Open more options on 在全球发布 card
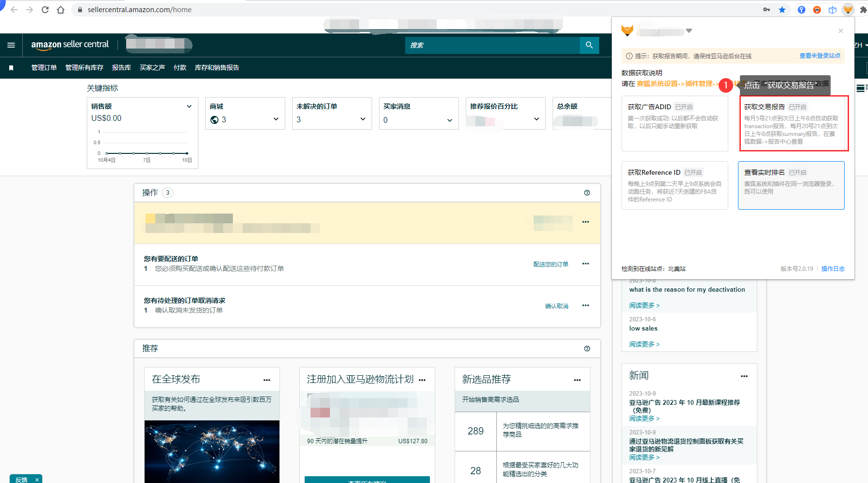 [266, 380]
